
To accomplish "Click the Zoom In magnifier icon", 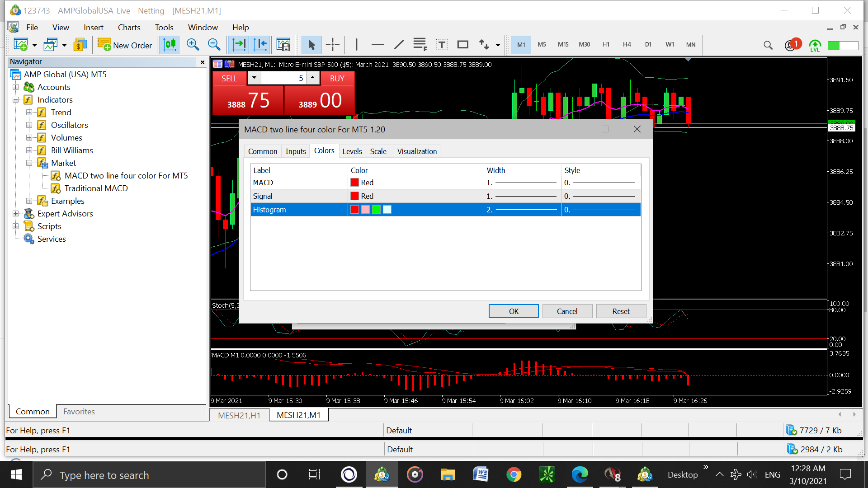I will (193, 45).
